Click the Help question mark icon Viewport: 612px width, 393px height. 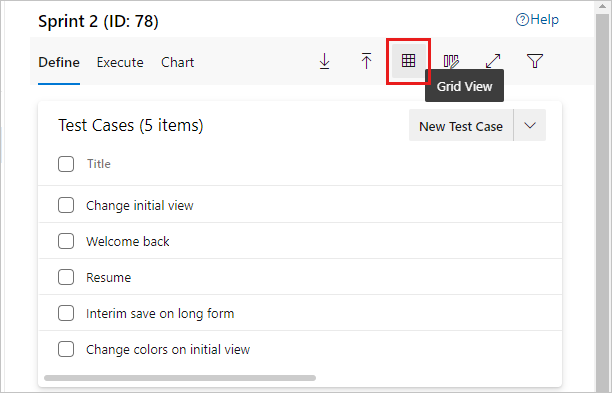point(522,20)
